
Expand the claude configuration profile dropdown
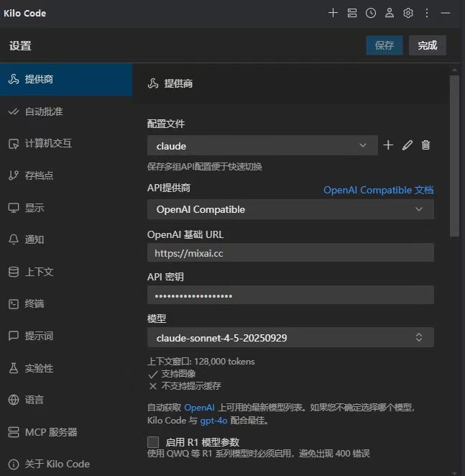pos(262,145)
